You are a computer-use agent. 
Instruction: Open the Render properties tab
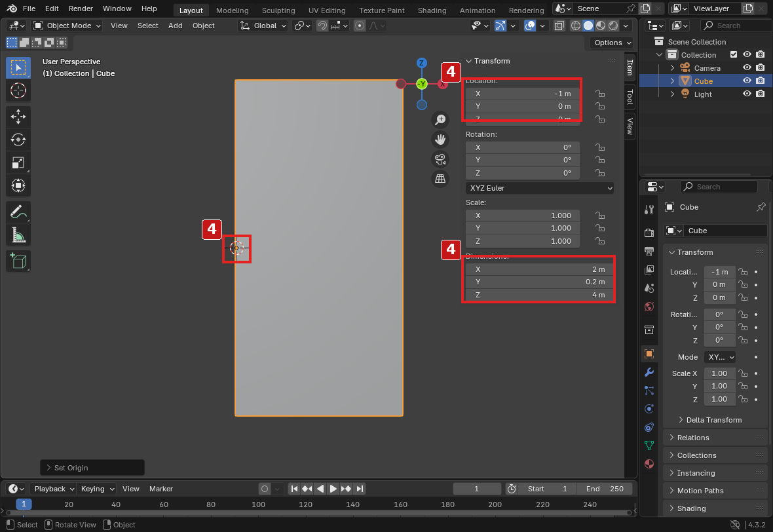coord(649,232)
